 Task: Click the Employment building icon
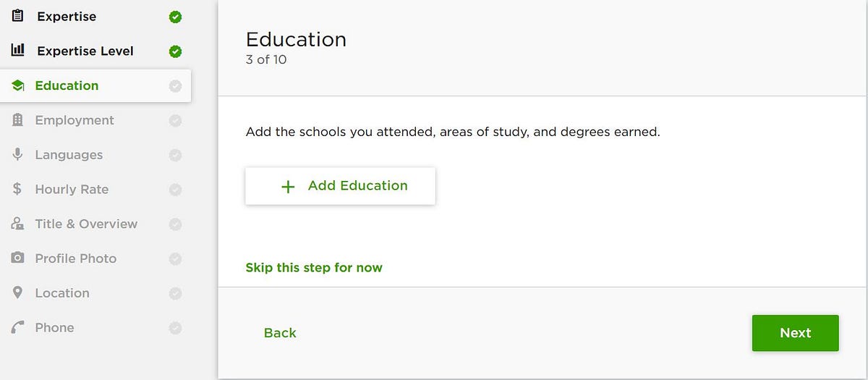(18, 120)
